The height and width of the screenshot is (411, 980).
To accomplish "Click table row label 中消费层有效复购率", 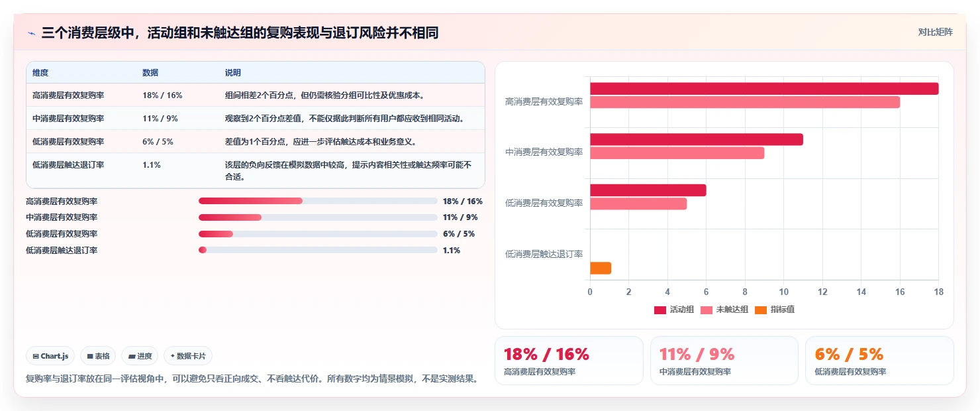I will pos(68,118).
